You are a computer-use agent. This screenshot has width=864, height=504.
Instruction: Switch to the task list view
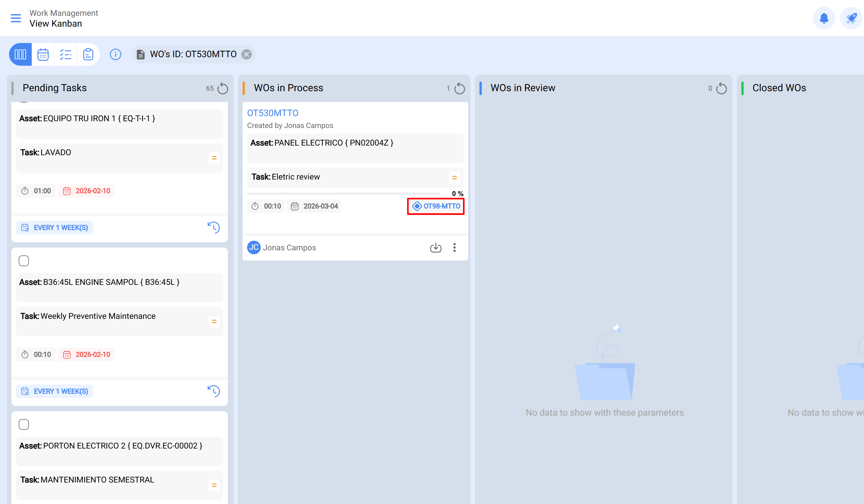coord(65,54)
